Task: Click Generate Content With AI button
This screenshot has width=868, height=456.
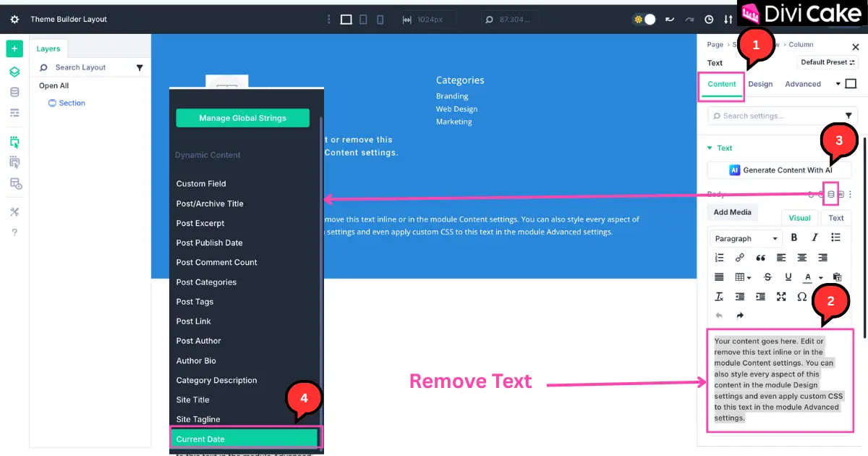Action: (x=779, y=170)
